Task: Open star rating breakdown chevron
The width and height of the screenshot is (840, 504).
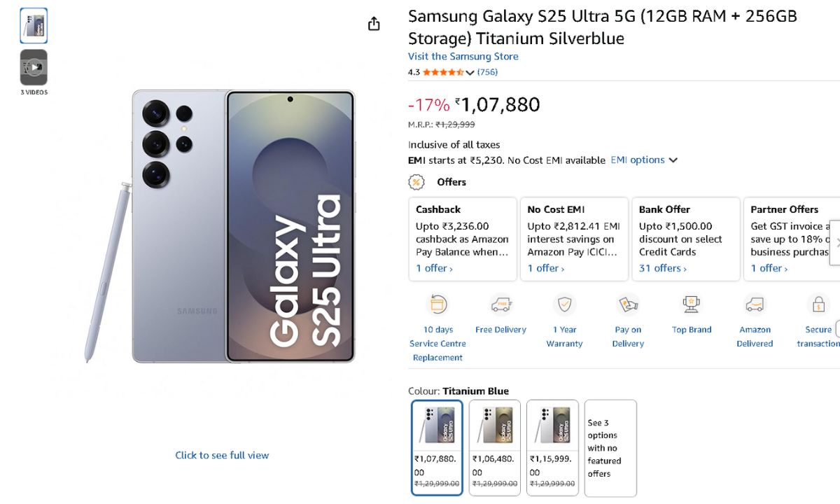Action: click(470, 72)
